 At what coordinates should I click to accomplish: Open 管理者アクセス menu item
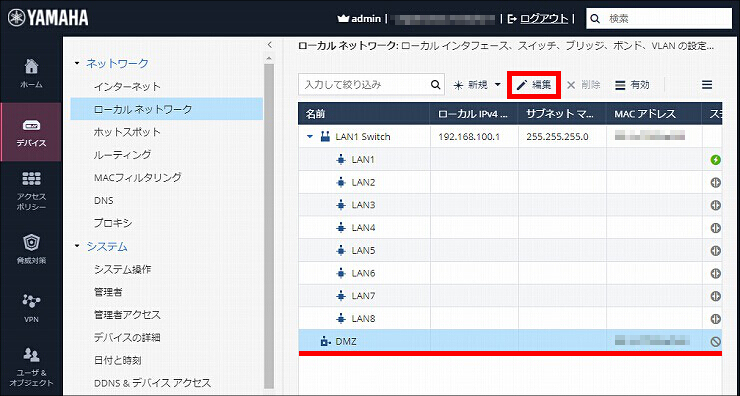click(x=127, y=314)
